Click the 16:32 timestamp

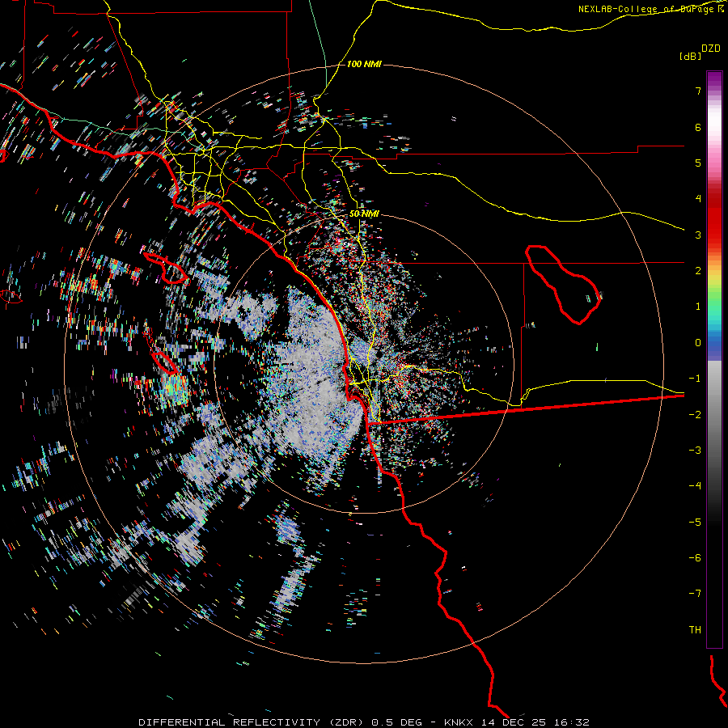pos(572,722)
